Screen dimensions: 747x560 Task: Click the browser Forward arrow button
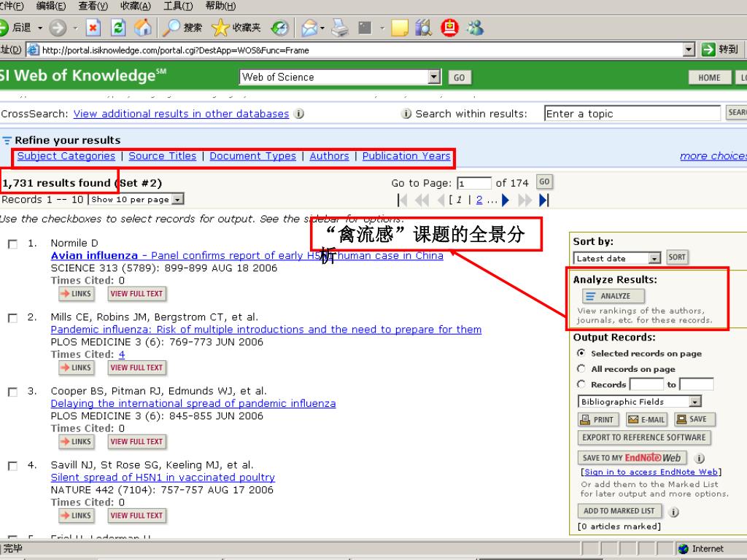pos(58,28)
